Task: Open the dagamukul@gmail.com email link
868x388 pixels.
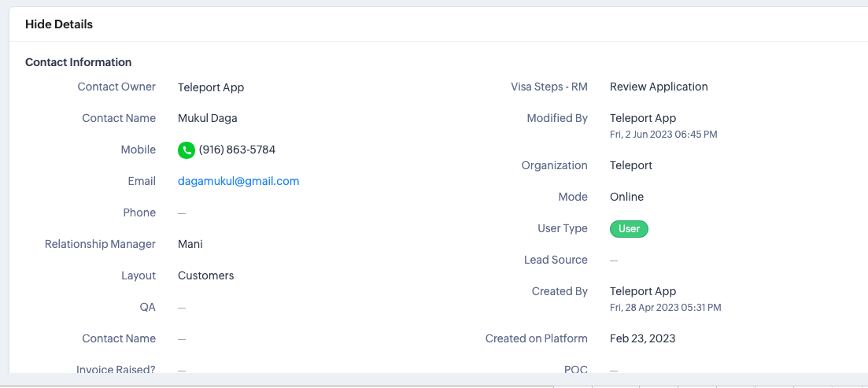Action: pyautogui.click(x=238, y=181)
